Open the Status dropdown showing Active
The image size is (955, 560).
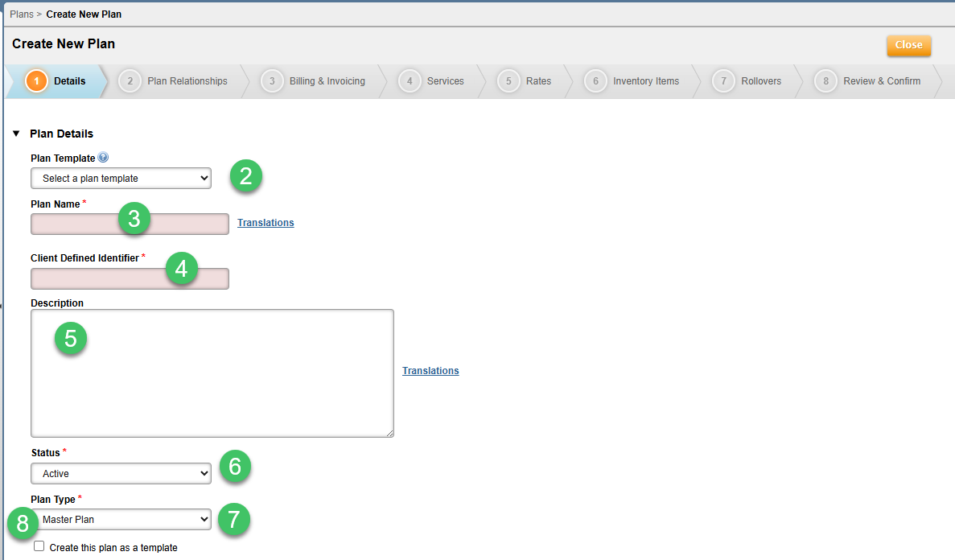click(120, 473)
